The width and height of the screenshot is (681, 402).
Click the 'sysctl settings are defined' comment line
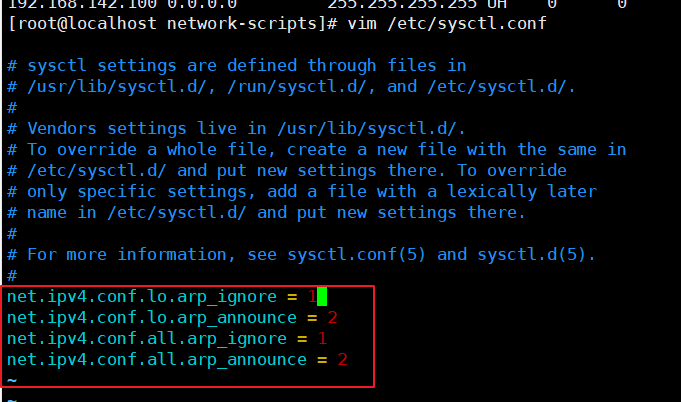click(237, 66)
